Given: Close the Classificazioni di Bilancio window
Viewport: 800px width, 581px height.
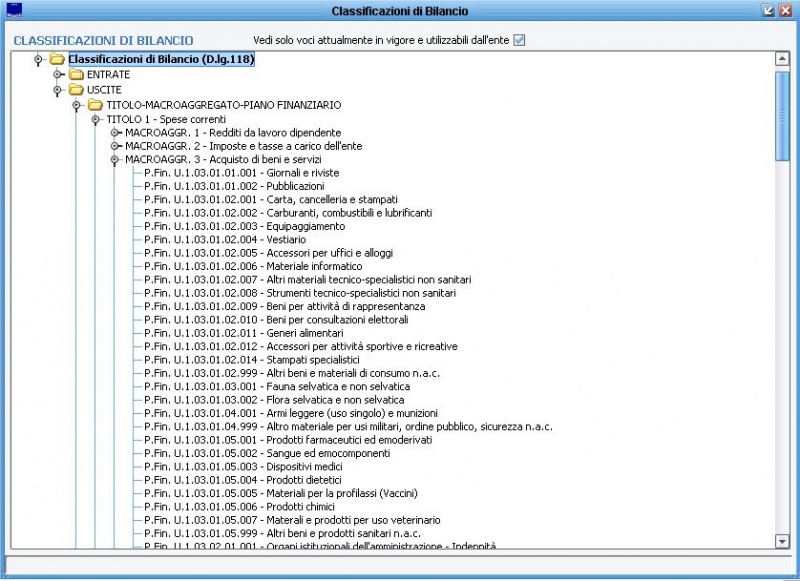Looking at the screenshot, I should pyautogui.click(x=785, y=10).
